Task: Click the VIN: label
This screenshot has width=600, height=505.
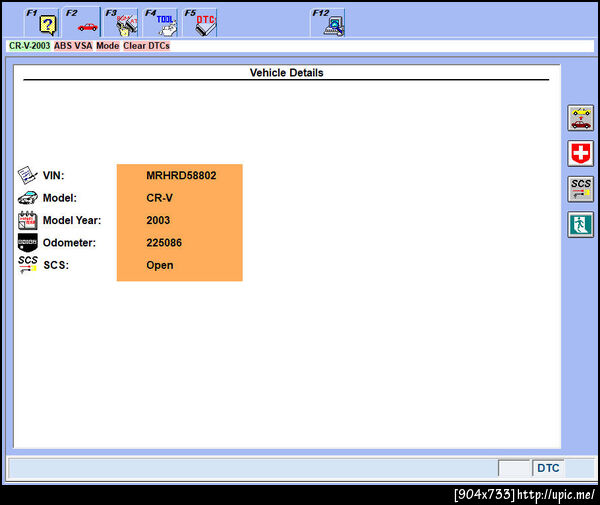Action: (54, 176)
